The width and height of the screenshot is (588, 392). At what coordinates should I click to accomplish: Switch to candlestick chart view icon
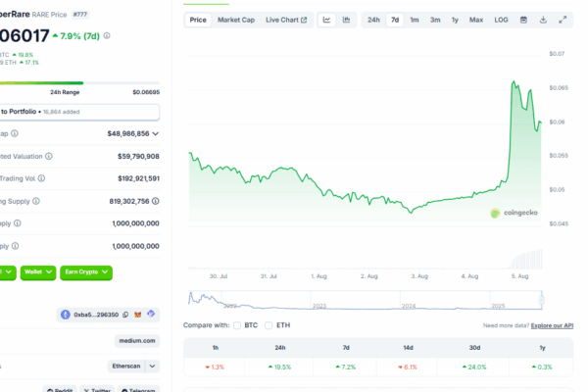346,20
